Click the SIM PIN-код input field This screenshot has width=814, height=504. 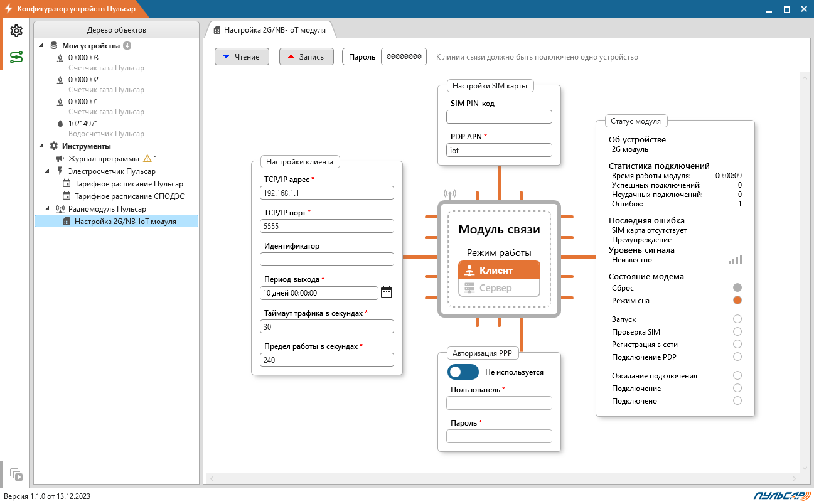click(x=499, y=117)
